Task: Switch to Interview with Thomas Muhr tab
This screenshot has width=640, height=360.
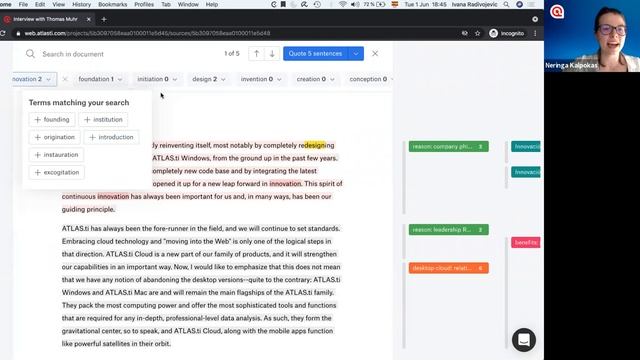Action: [45, 19]
